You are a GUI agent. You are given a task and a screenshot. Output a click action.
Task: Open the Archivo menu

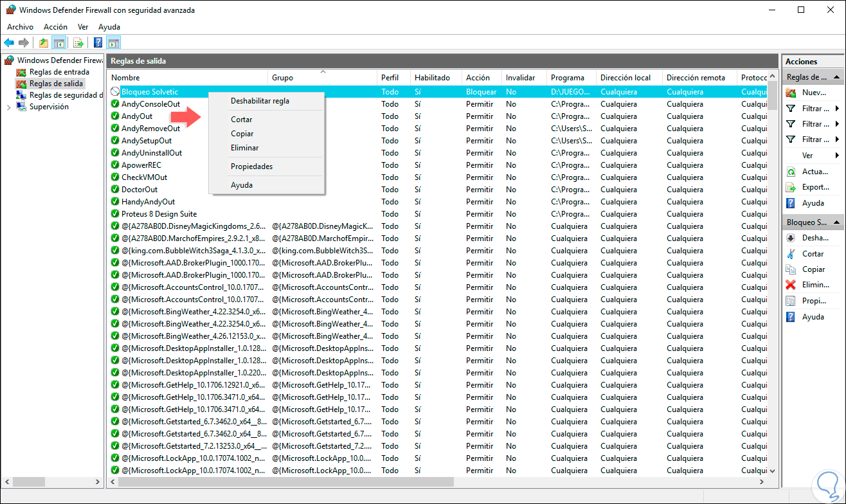tap(20, 27)
